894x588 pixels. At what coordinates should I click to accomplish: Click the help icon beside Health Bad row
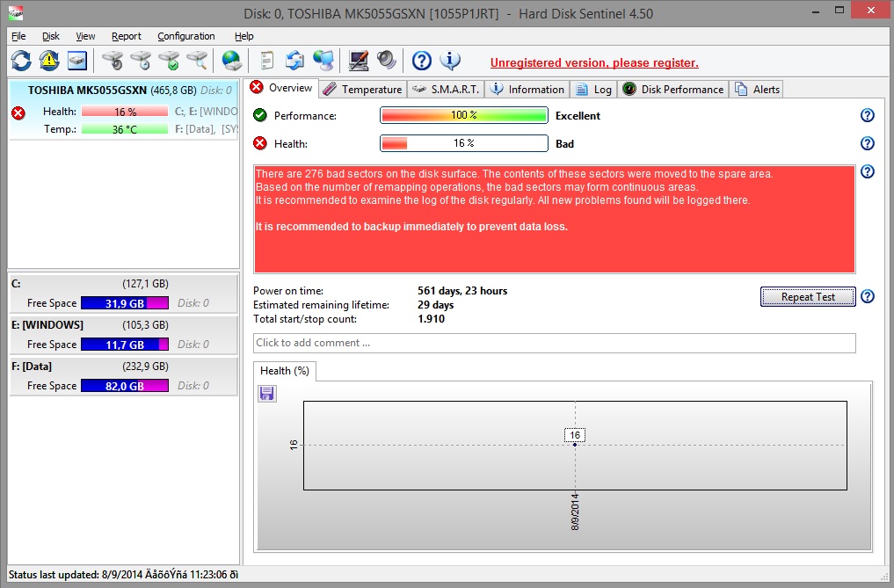click(x=868, y=143)
